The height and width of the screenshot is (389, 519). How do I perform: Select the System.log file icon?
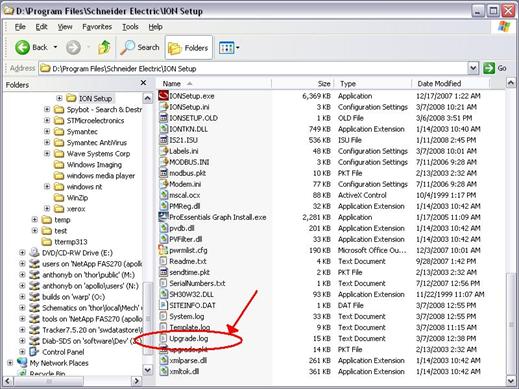tap(163, 316)
